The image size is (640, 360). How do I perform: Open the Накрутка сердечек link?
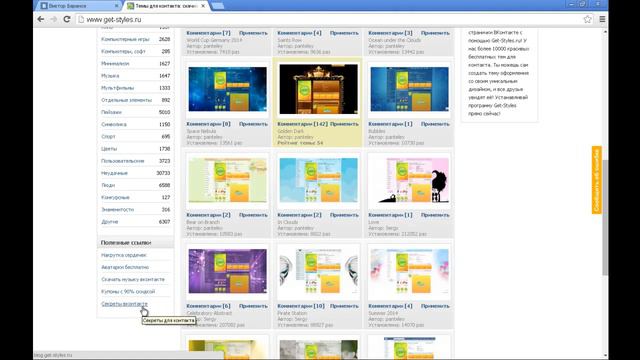(124, 255)
